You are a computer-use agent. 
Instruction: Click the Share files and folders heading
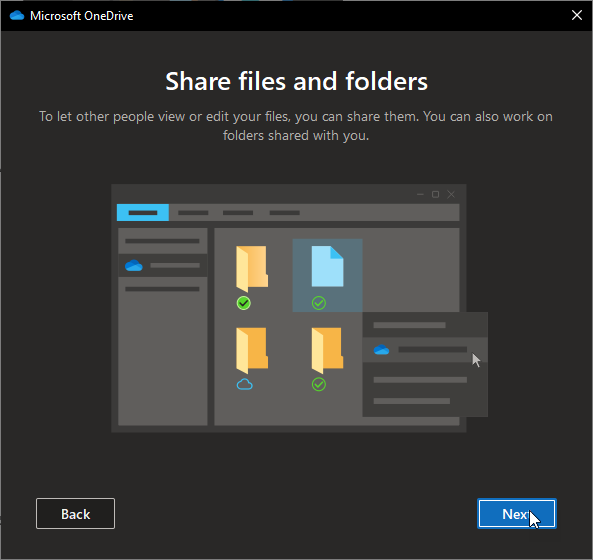[296, 81]
